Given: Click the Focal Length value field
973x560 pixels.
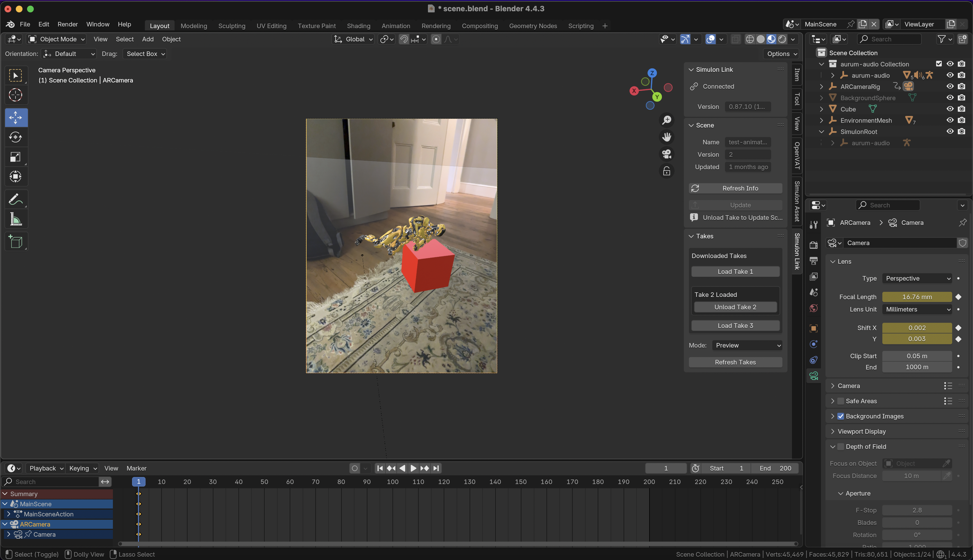Looking at the screenshot, I should pos(917,297).
